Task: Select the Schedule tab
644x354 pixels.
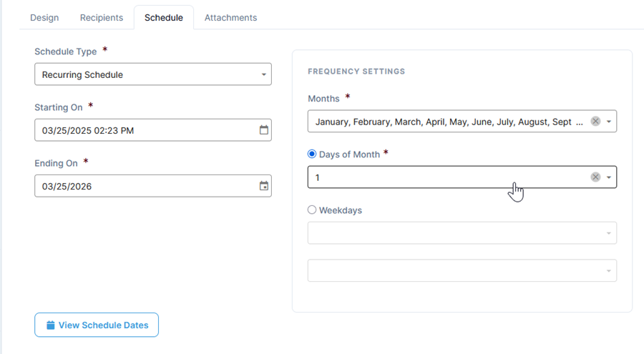Action: (164, 17)
